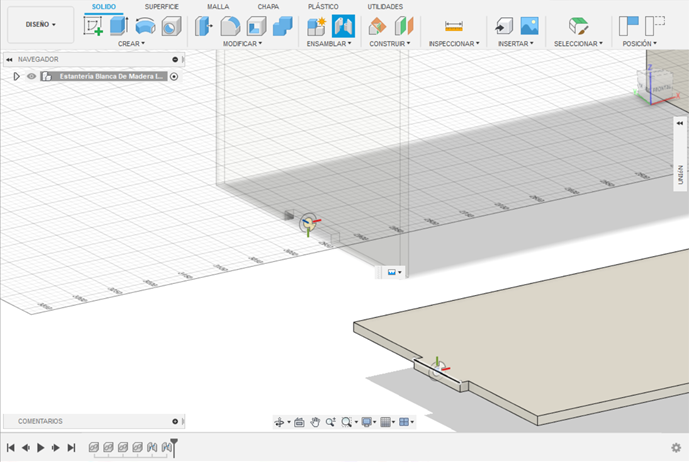Switch to the CHAPA tab
689x462 pixels.
click(268, 7)
